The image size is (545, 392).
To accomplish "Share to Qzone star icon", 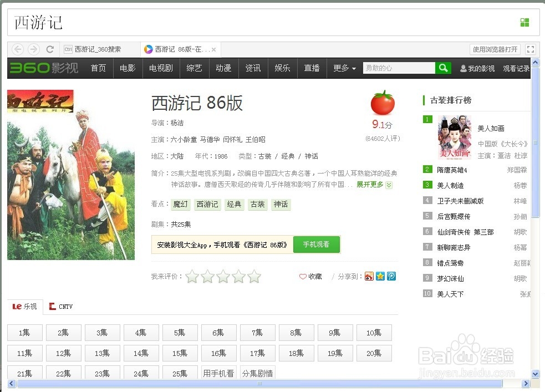I will [380, 276].
